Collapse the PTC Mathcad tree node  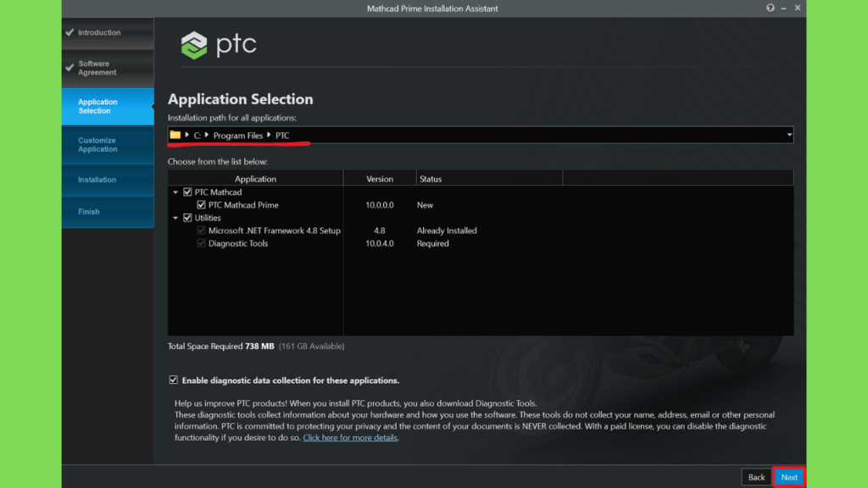click(x=175, y=192)
